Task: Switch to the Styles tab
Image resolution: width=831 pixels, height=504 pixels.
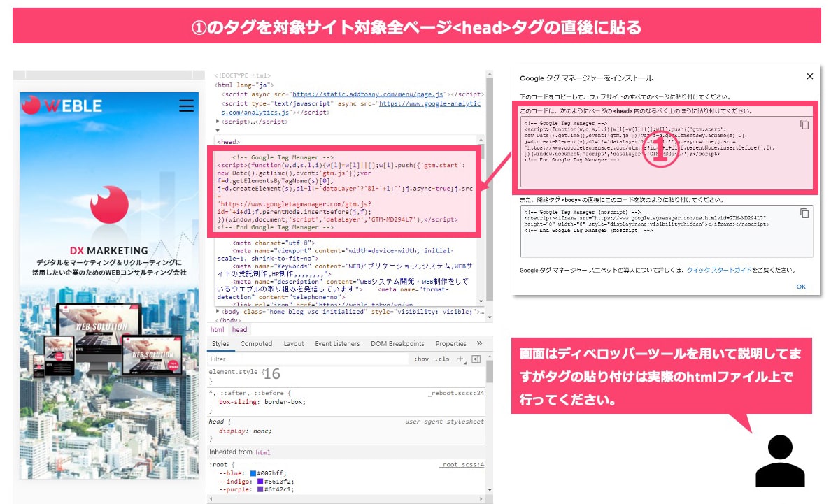Action: [220, 344]
